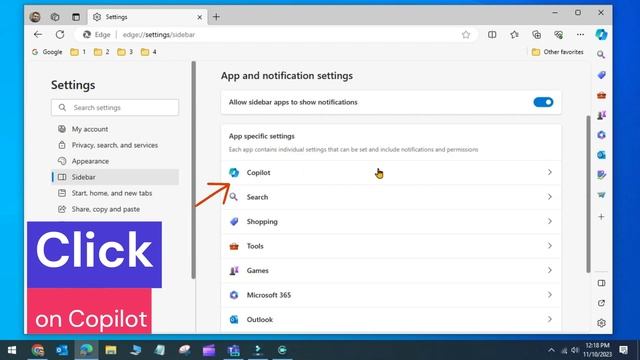Open bookmark folder 3
The width and height of the screenshot is (640, 360).
coord(125,52)
